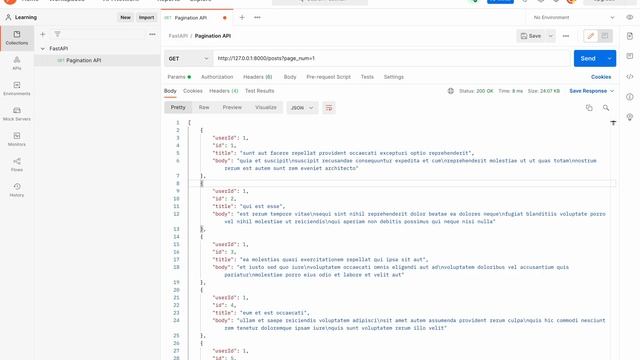The width and height of the screenshot is (640, 360).
Task: Click the Import button
Action: pyautogui.click(x=146, y=18)
